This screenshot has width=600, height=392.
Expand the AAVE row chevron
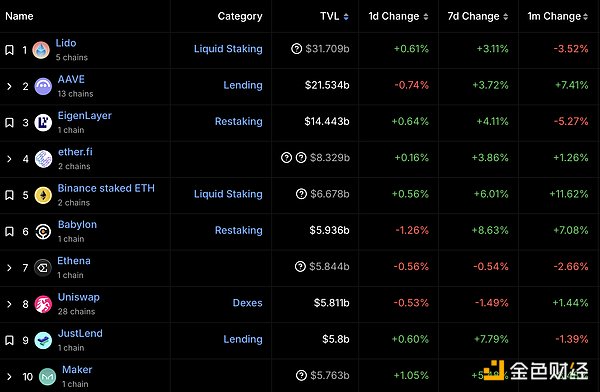click(x=9, y=87)
